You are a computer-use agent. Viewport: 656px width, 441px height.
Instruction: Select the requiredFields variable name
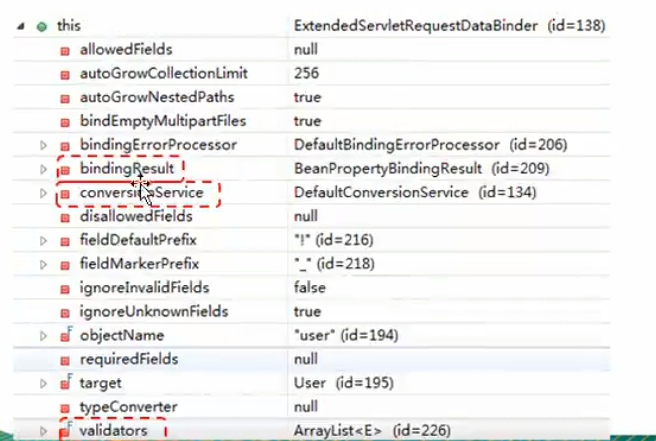129,359
